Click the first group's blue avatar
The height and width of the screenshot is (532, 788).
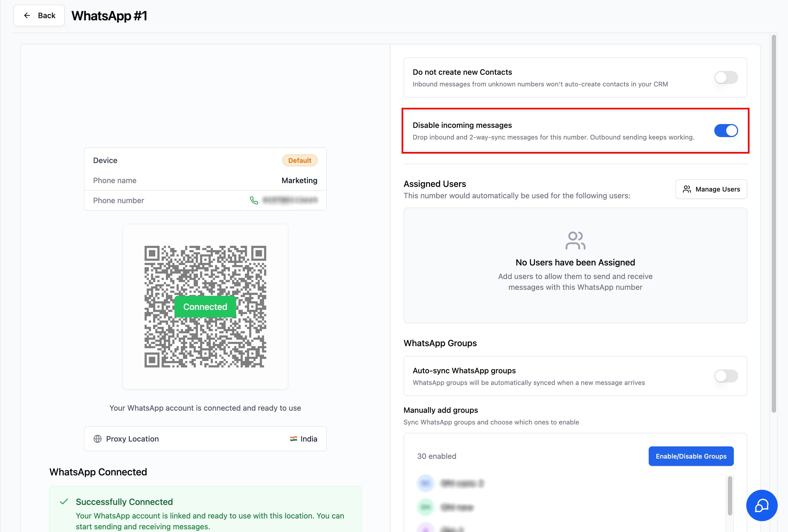pos(425,483)
